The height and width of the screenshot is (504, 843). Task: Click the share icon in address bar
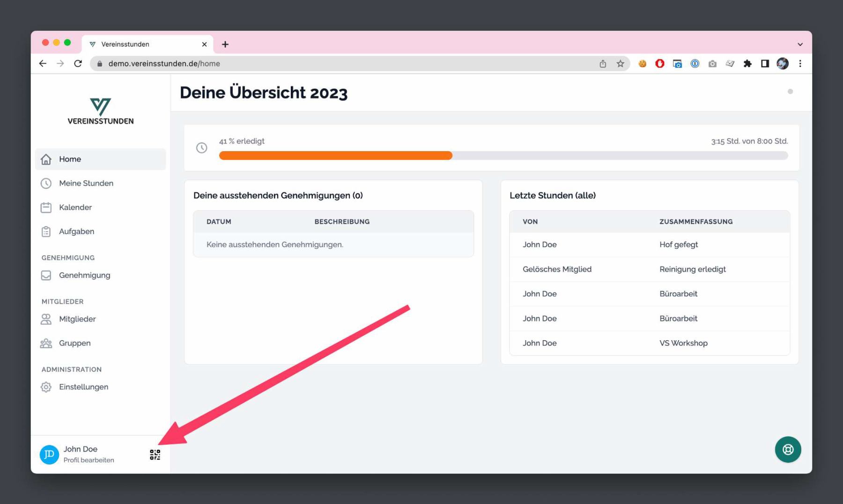coord(603,64)
